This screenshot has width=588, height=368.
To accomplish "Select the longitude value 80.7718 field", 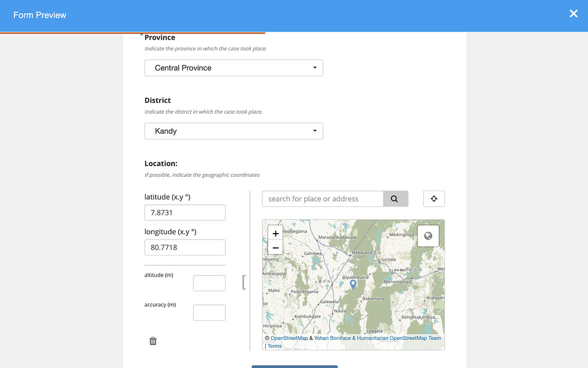I will [184, 247].
